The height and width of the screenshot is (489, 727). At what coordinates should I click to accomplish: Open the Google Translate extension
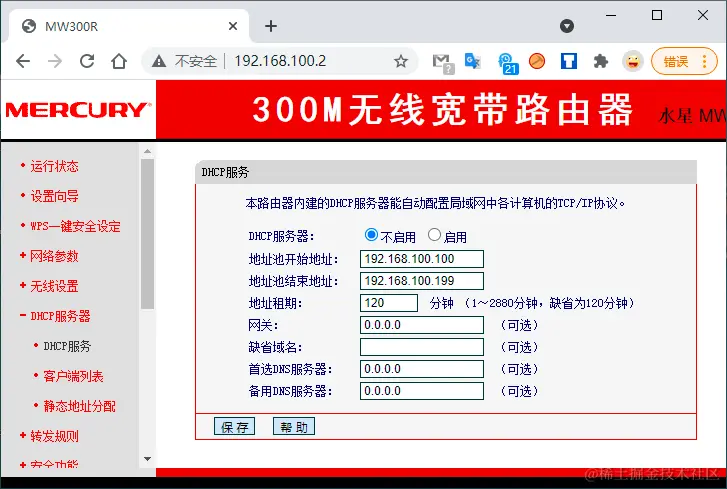[x=472, y=61]
